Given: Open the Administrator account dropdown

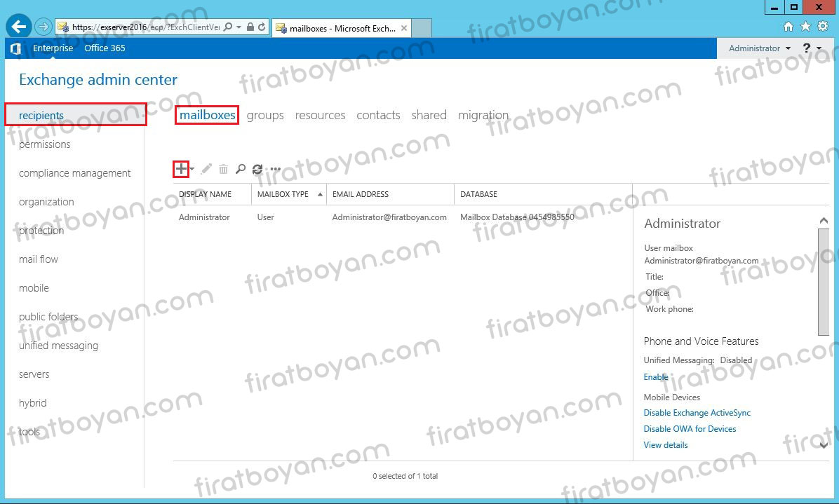Looking at the screenshot, I should tap(759, 48).
